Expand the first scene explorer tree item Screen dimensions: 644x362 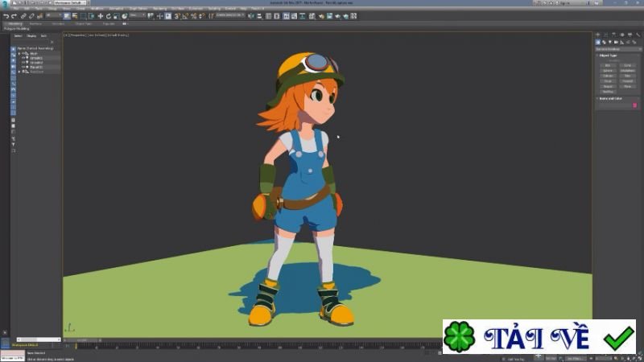click(x=19, y=54)
